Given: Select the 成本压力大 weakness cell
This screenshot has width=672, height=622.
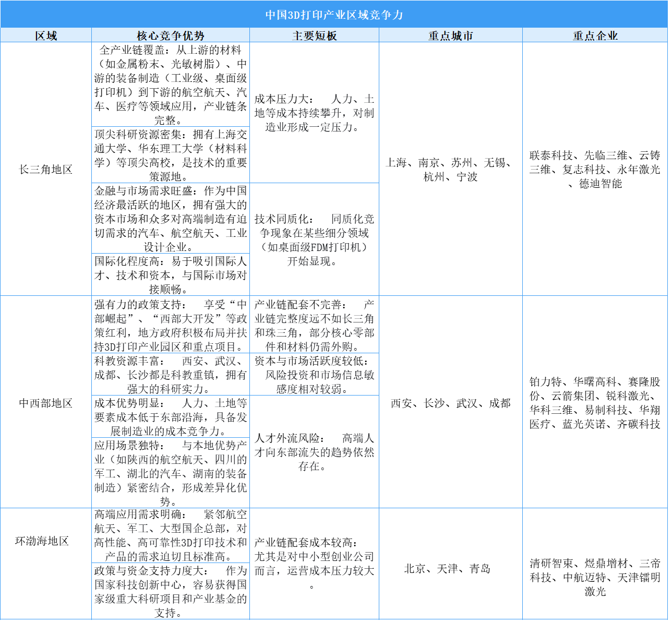Looking at the screenshot, I should 314,113.
